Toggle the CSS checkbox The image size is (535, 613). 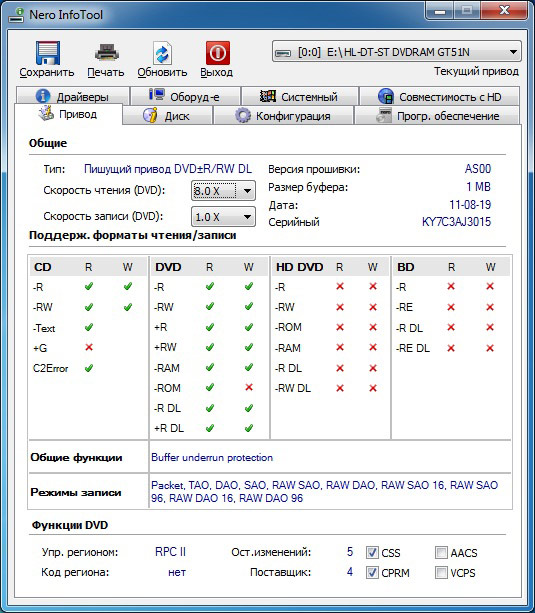[372, 552]
